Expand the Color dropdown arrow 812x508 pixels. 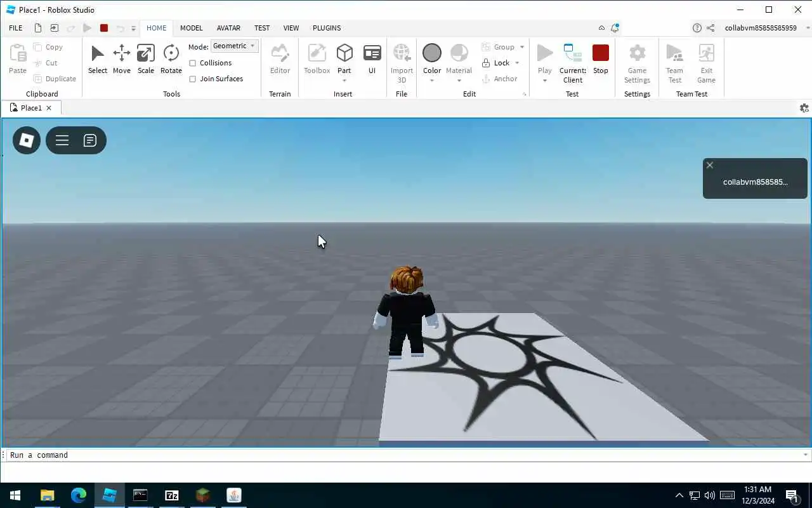[x=432, y=81]
